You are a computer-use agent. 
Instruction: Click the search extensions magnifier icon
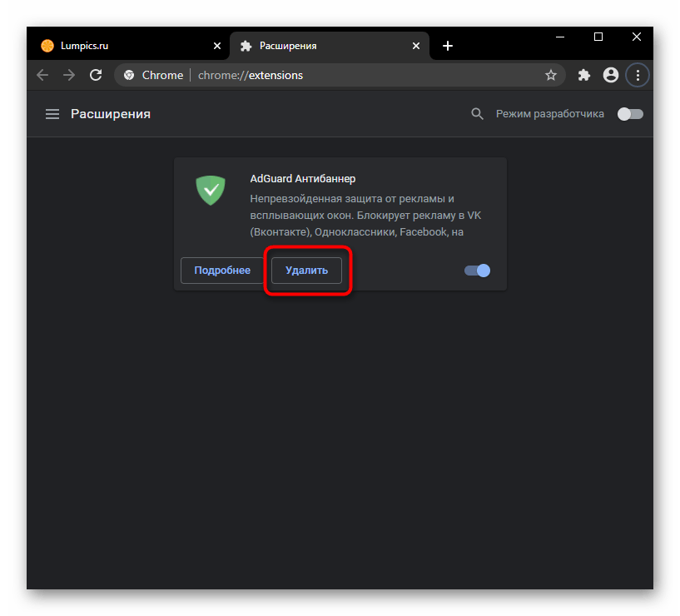tap(477, 114)
